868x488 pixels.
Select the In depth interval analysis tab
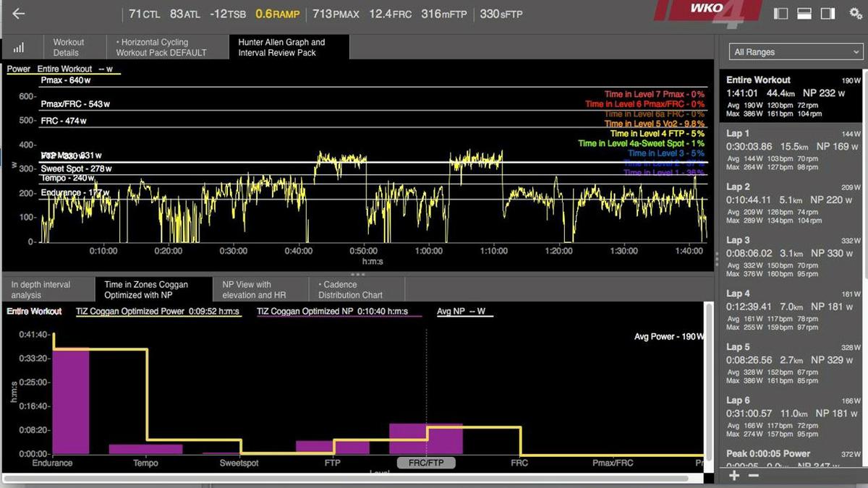[41, 290]
